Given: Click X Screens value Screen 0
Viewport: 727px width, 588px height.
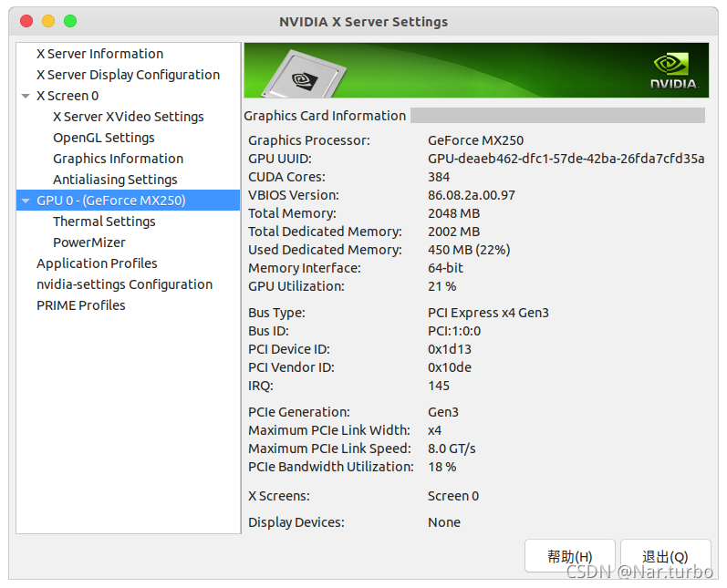Looking at the screenshot, I should point(453,496).
